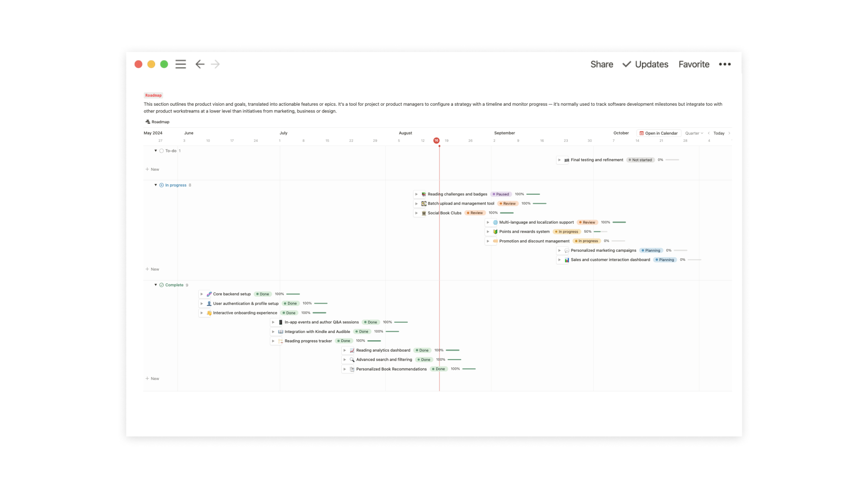Click the Personalized Book Recommendations page icon
Viewport: 868px width, 488px height.
tap(352, 369)
